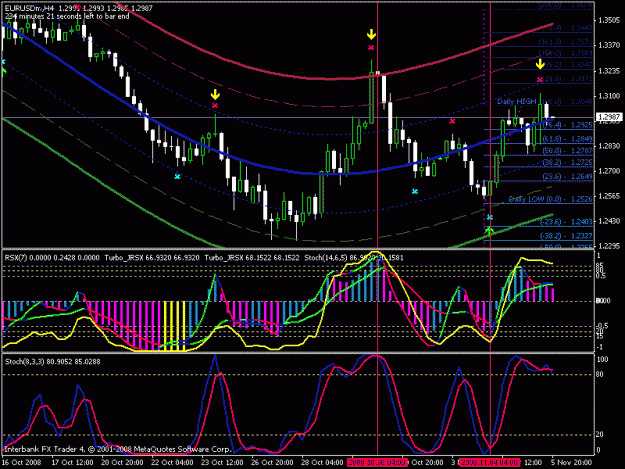Screen dimensions: 625x469
Task: Click price scale value 1.3100
Action: pos(609,96)
